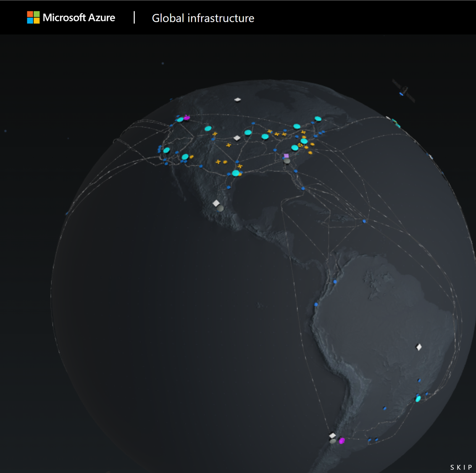Select the white diamond marker in central US
The image size is (476, 473).
pyautogui.click(x=237, y=138)
